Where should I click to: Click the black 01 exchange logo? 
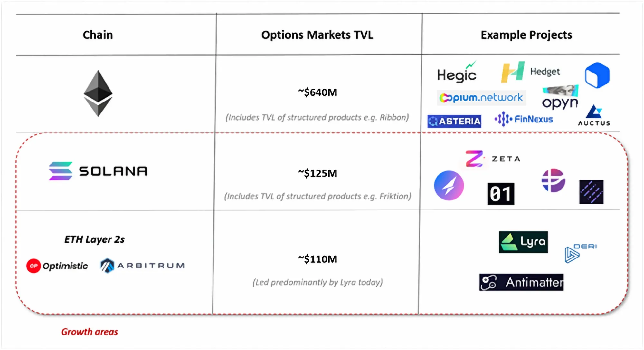[501, 194]
